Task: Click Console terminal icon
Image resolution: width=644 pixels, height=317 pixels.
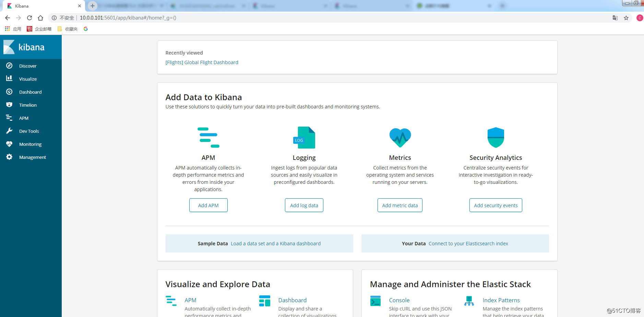Action: [x=375, y=301]
